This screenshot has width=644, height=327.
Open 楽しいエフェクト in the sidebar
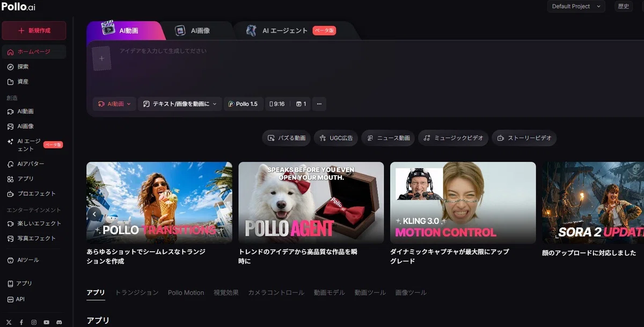[x=34, y=223]
